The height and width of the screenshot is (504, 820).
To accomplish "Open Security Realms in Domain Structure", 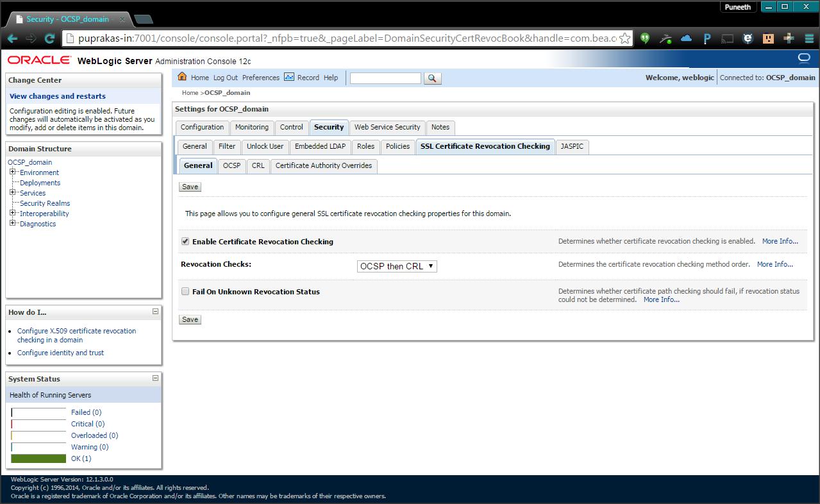I will coord(45,203).
